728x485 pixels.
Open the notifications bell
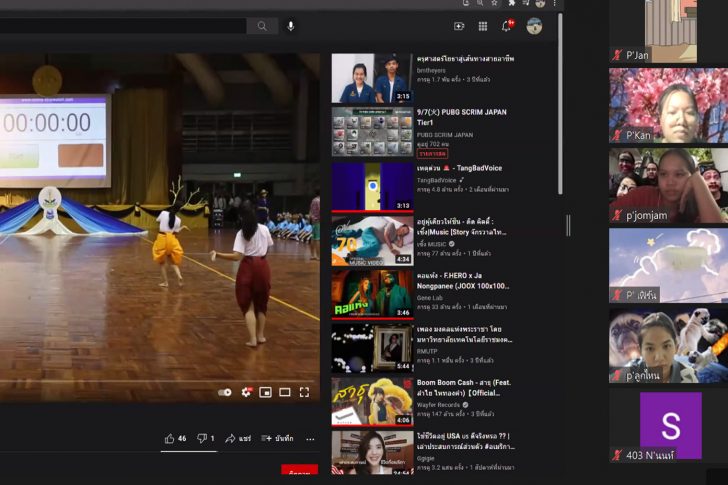coord(506,26)
